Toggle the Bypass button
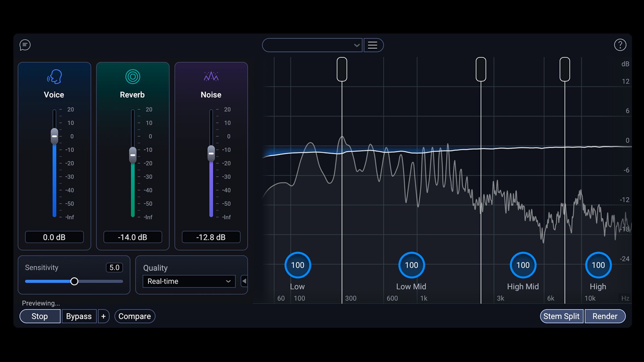 [x=79, y=316]
